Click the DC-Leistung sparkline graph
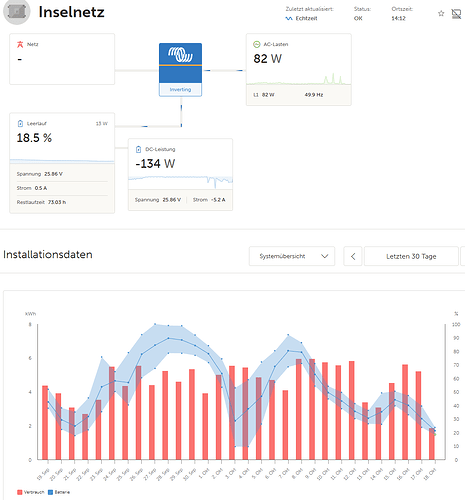465x500 pixels. 180,182
